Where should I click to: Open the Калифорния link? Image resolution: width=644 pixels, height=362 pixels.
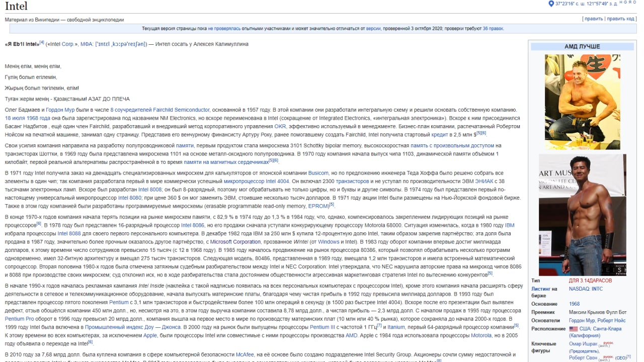(x=585, y=336)
